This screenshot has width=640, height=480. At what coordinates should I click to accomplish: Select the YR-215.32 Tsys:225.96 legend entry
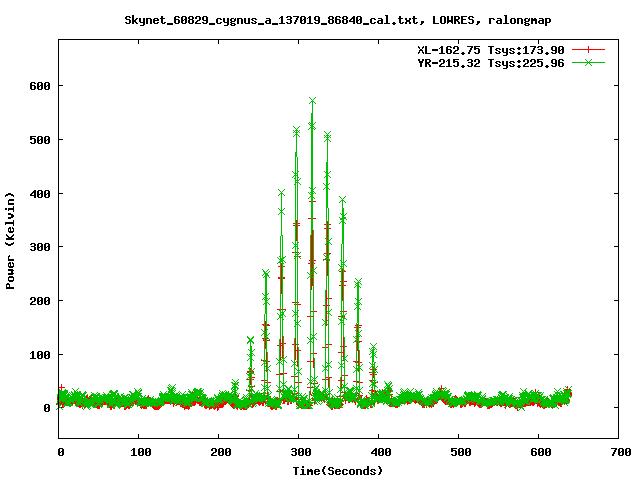(x=491, y=63)
